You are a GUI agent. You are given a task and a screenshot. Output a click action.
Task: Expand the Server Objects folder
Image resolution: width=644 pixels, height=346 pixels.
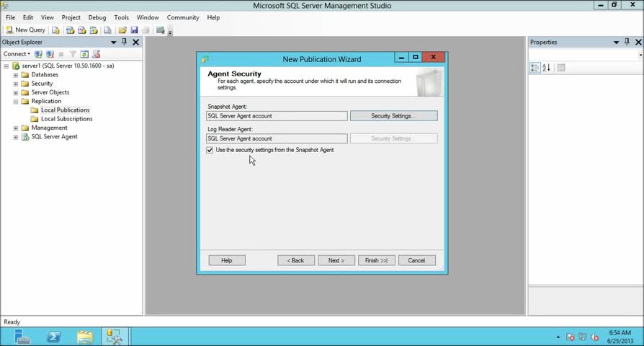coord(16,92)
